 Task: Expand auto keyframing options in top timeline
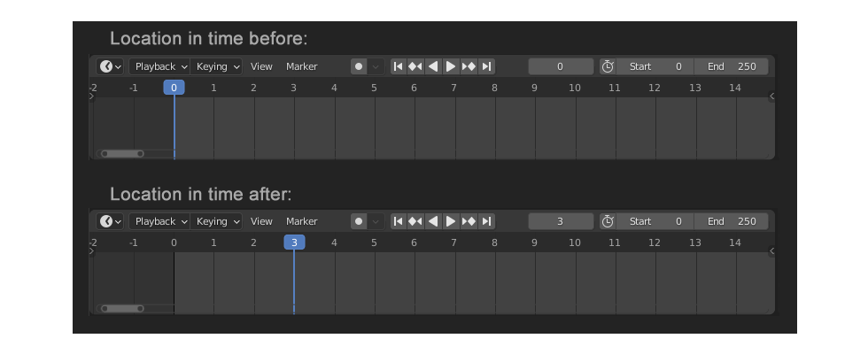[376, 66]
